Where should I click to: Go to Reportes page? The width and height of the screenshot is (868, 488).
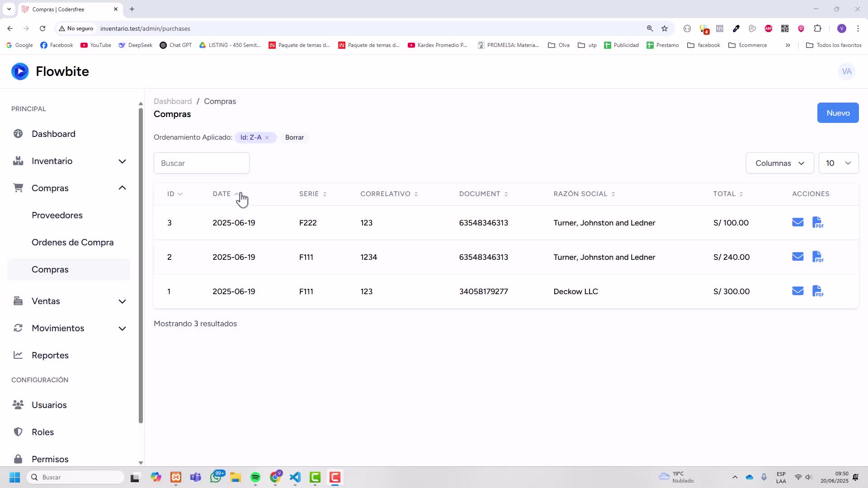50,355
